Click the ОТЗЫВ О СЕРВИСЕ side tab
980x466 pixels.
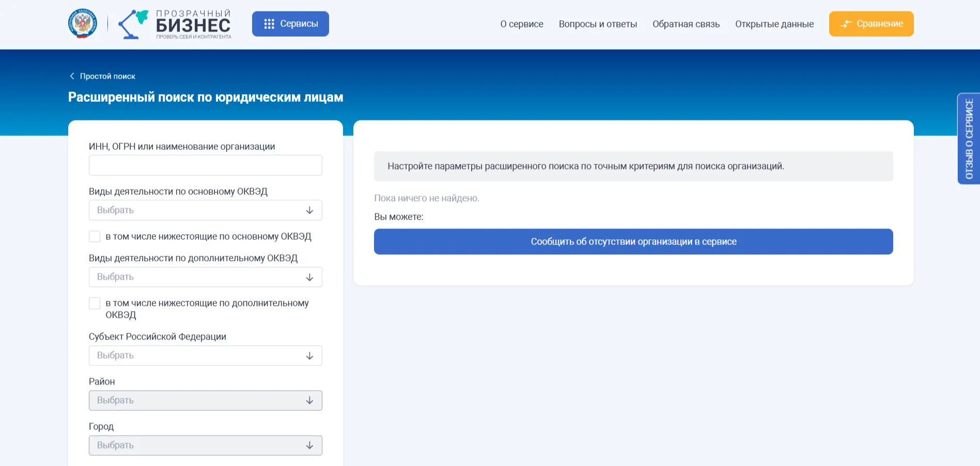pos(969,137)
